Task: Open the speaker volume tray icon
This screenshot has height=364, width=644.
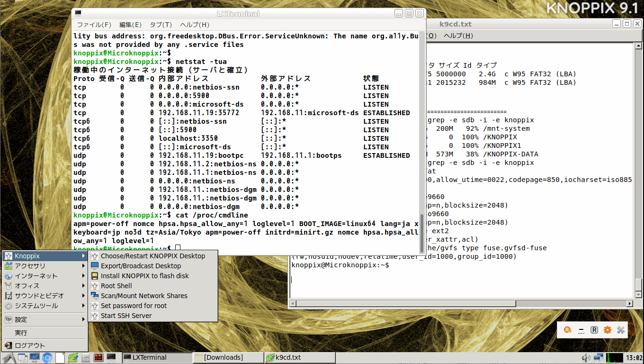Action: (x=586, y=358)
